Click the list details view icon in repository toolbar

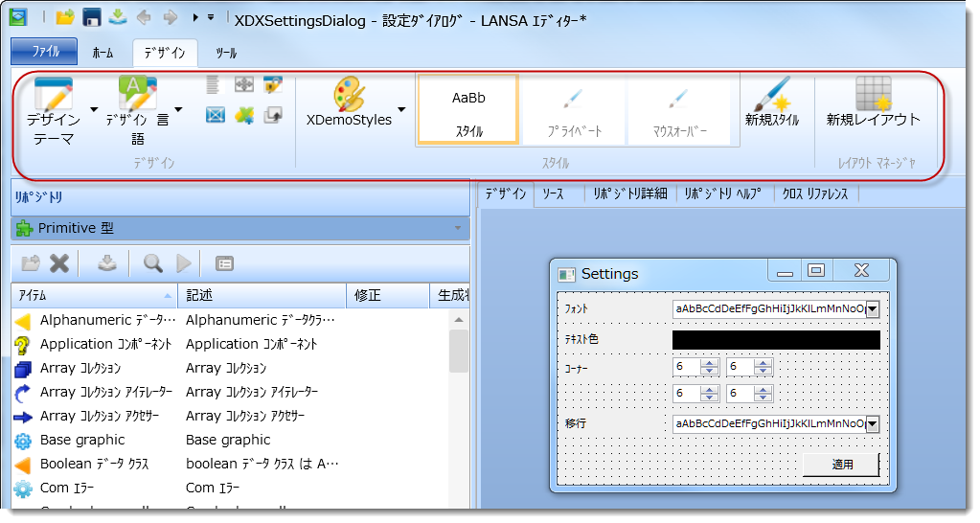[x=224, y=263]
